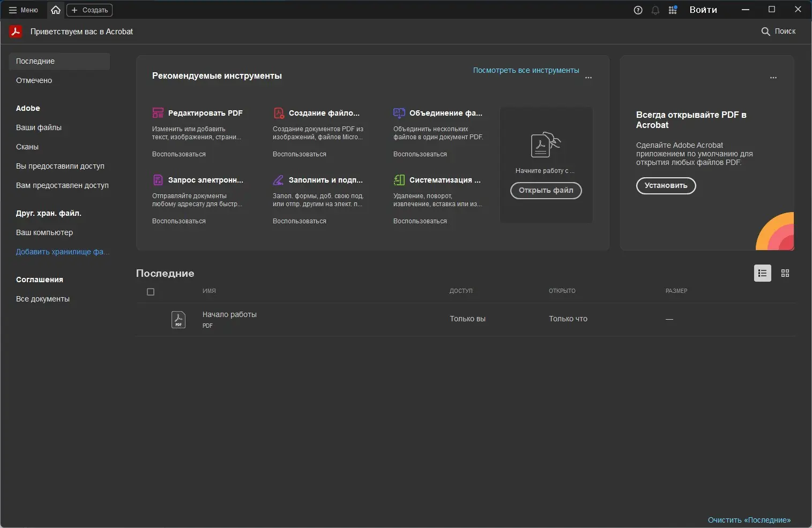
Task: Open the Меню hamburger menu
Action: [23, 10]
